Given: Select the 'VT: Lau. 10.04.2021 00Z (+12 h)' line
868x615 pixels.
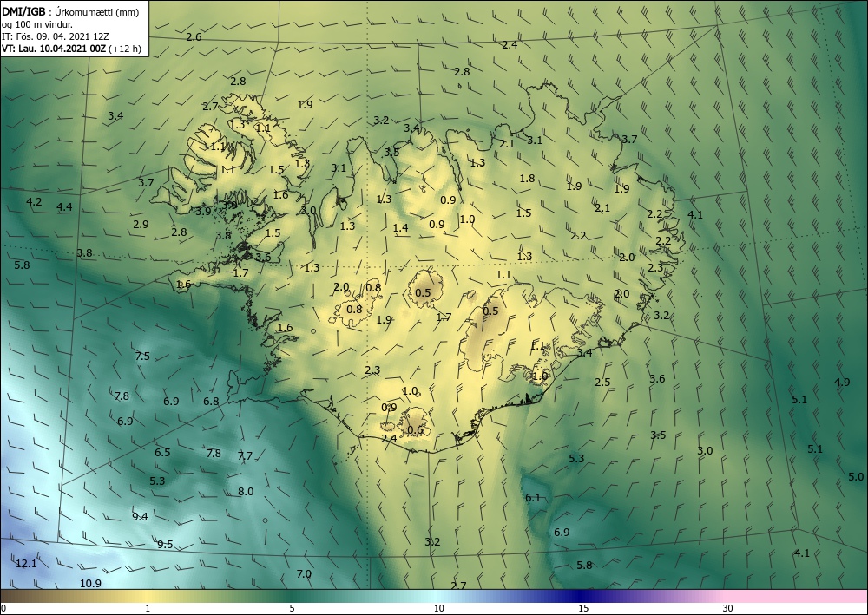Looking at the screenshot, I should (71, 48).
